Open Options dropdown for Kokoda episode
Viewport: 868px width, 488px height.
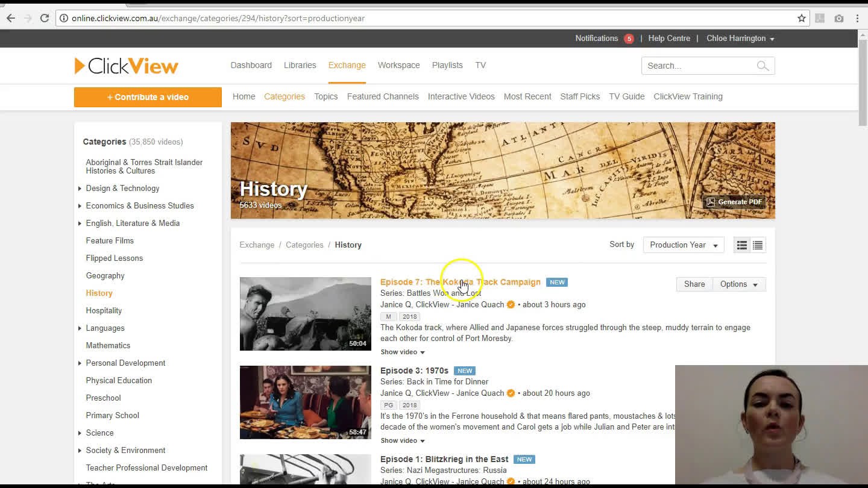pyautogui.click(x=739, y=284)
